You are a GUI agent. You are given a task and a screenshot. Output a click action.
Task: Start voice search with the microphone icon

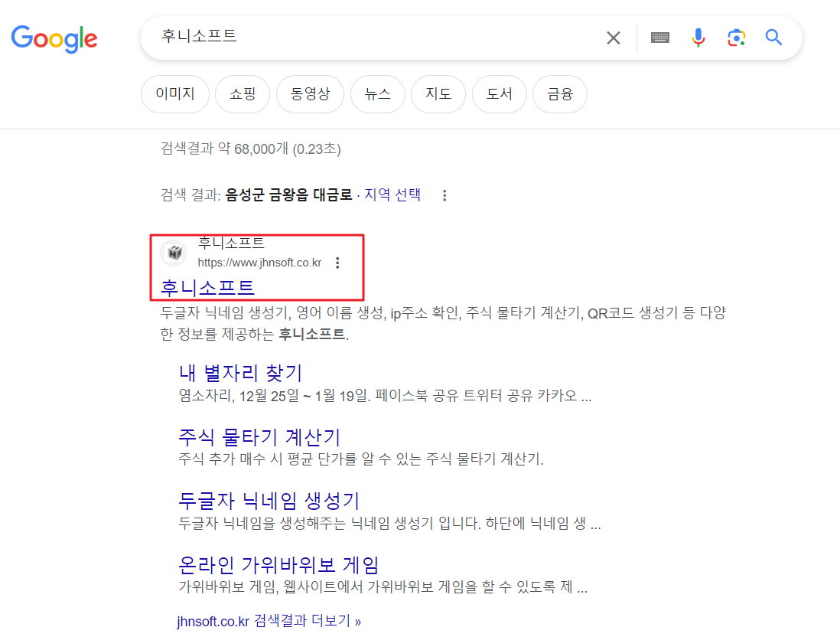tap(698, 38)
